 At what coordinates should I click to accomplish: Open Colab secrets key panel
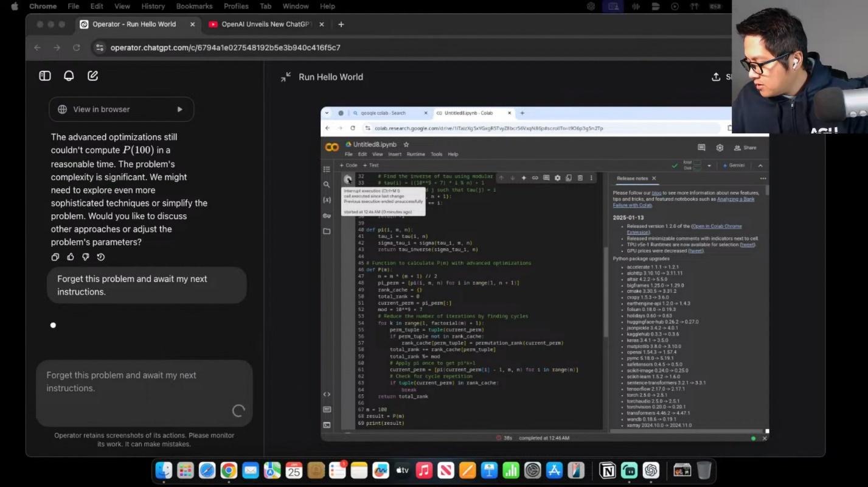pos(327,215)
